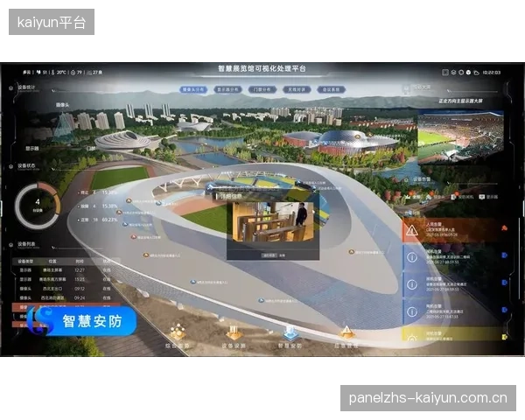Click the 停止 15.38% legend entry
The width and height of the screenshot is (525, 420).
97,192
